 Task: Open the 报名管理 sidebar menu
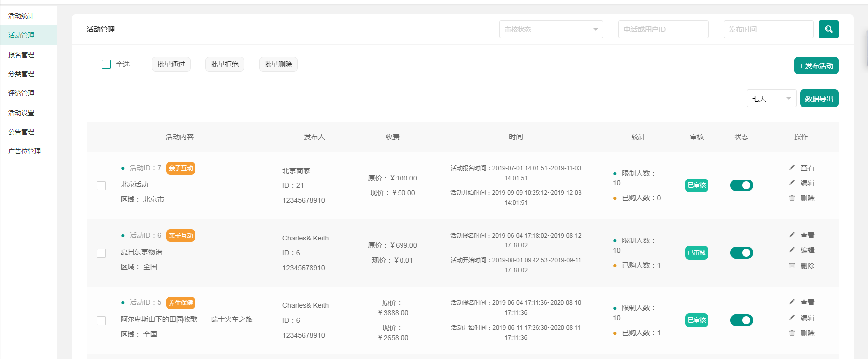tap(21, 55)
